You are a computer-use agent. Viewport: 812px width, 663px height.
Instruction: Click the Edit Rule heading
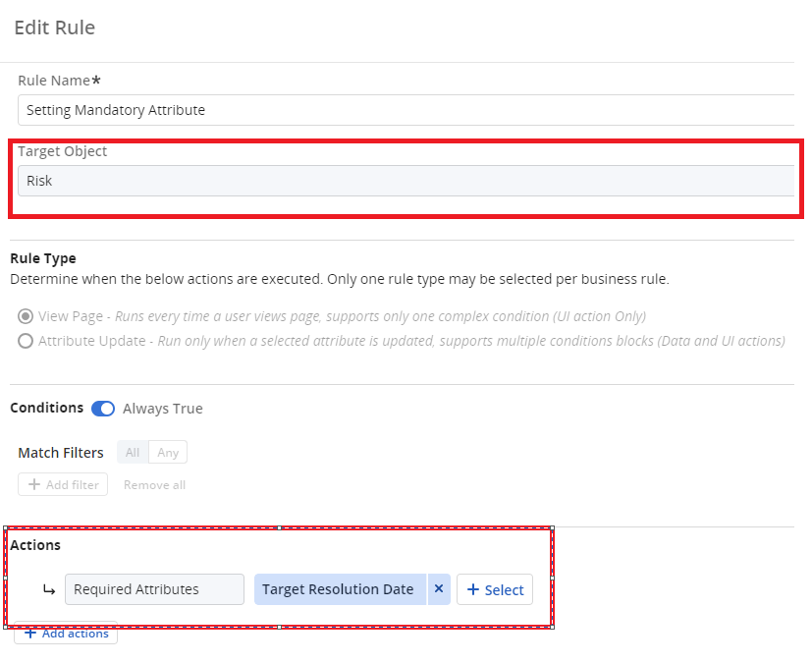click(55, 28)
